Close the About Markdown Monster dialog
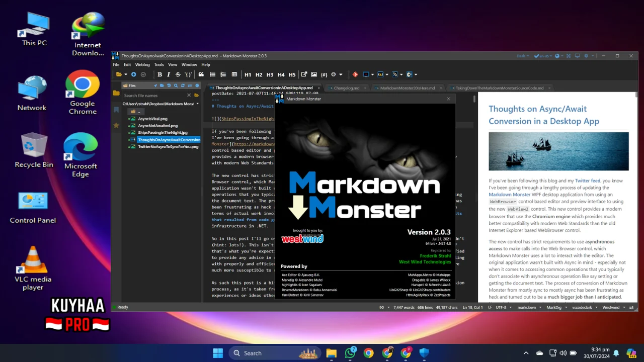644x362 pixels. (x=448, y=99)
